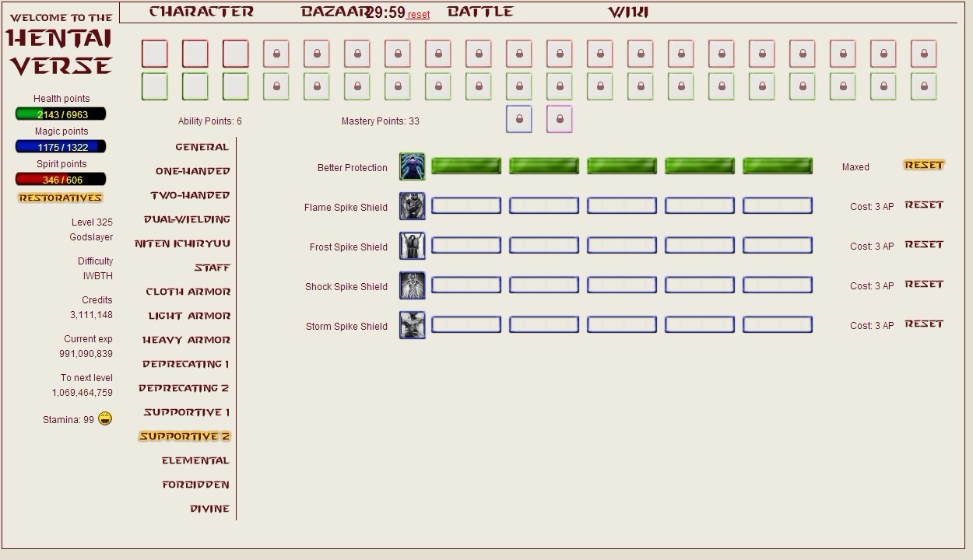Click the Storm Spike Shield icon
This screenshot has height=560, width=973.
click(413, 325)
